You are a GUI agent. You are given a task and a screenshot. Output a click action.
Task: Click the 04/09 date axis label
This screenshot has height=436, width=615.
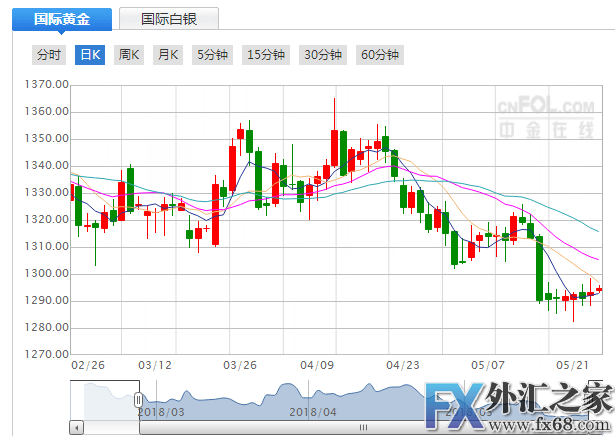coord(317,365)
